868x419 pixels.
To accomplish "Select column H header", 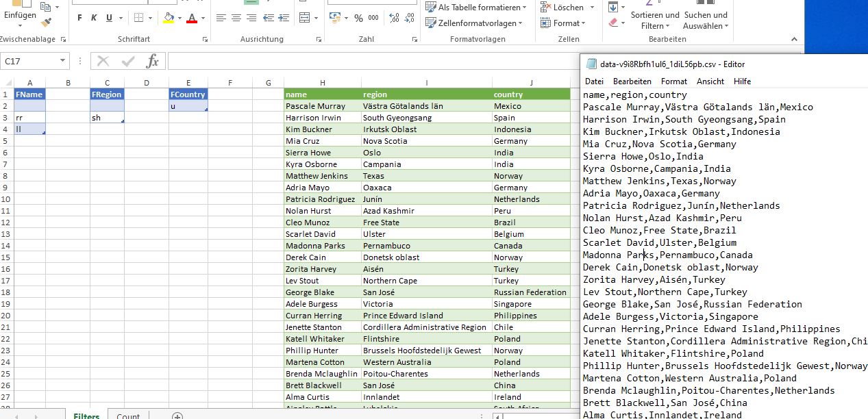I will coord(323,83).
